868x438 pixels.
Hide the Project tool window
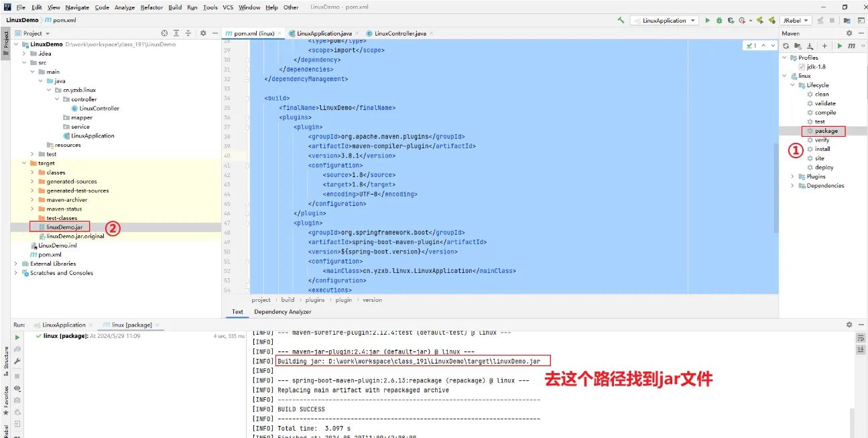[214, 33]
